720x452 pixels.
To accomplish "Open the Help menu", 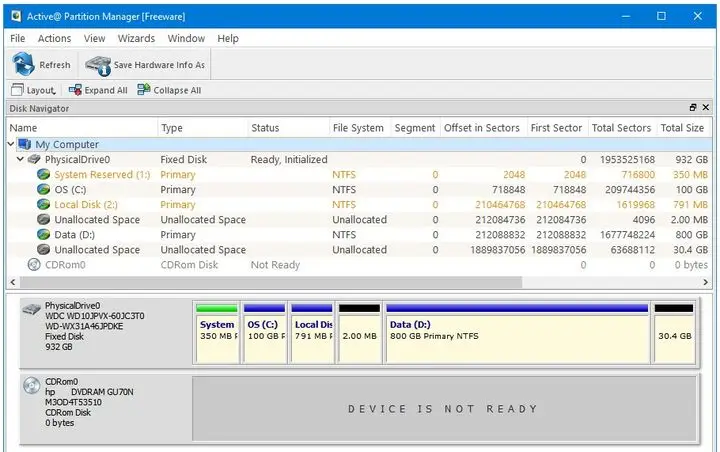I will (228, 39).
